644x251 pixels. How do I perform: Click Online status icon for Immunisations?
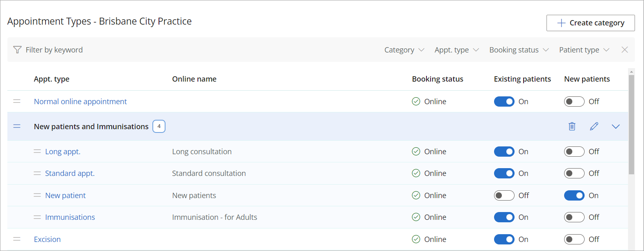tap(416, 217)
